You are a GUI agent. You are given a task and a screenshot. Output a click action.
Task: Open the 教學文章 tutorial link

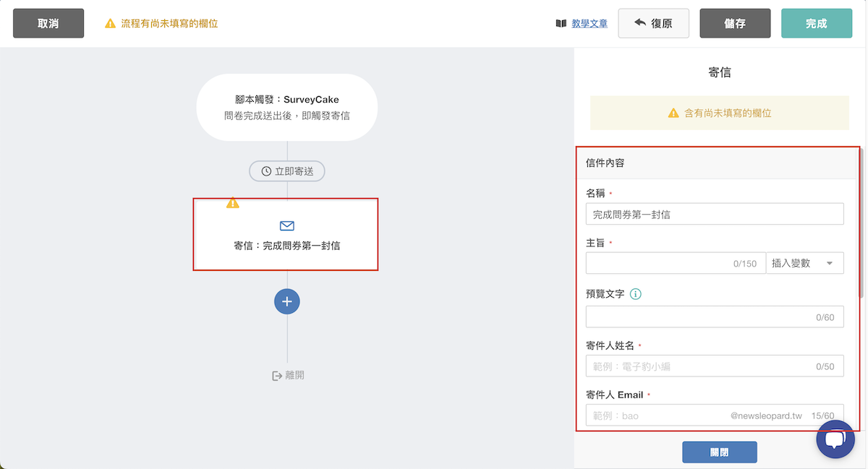590,24
